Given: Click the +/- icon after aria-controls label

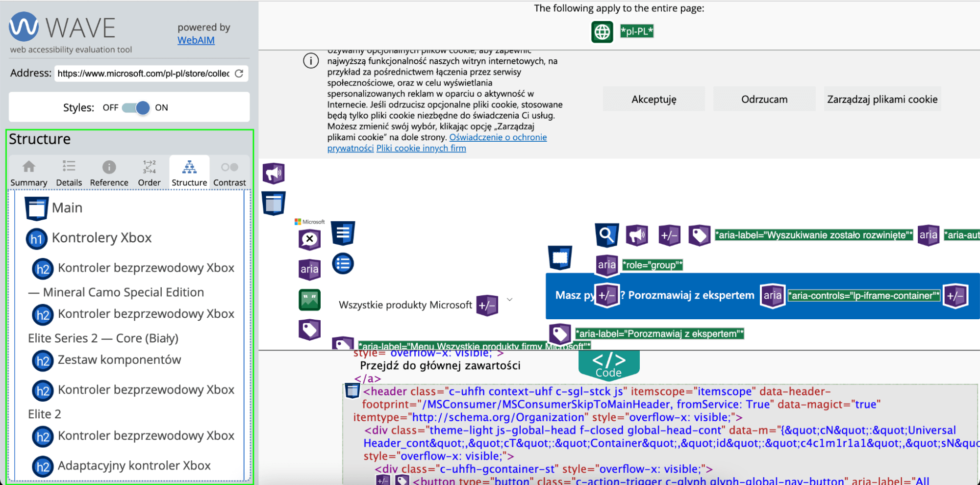Looking at the screenshot, I should pos(956,296).
